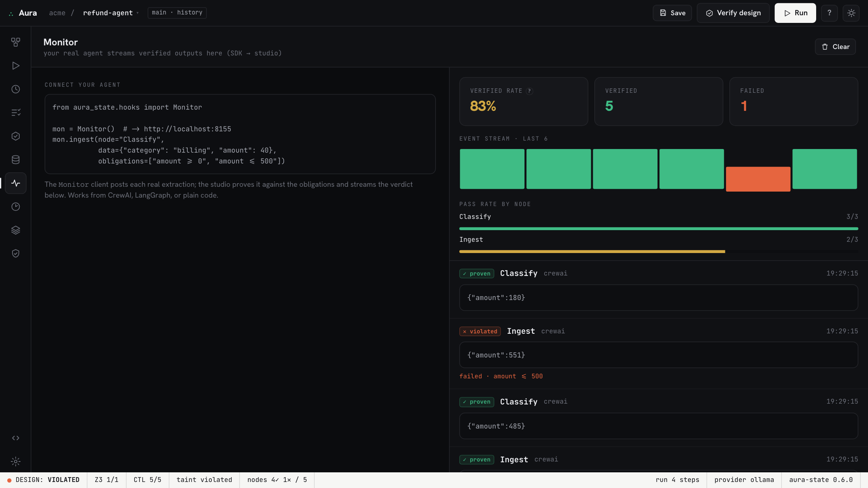Viewport: 868px width, 488px height.
Task: Click Verify design button
Action: (x=733, y=13)
